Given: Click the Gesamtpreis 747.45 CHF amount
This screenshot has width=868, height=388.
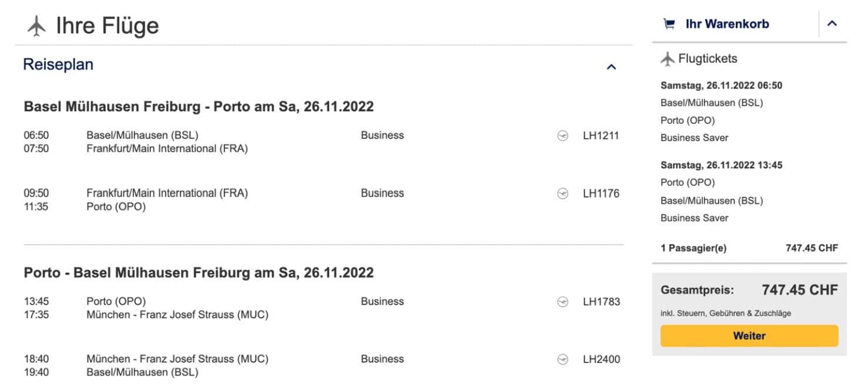Looking at the screenshot, I should (x=800, y=290).
